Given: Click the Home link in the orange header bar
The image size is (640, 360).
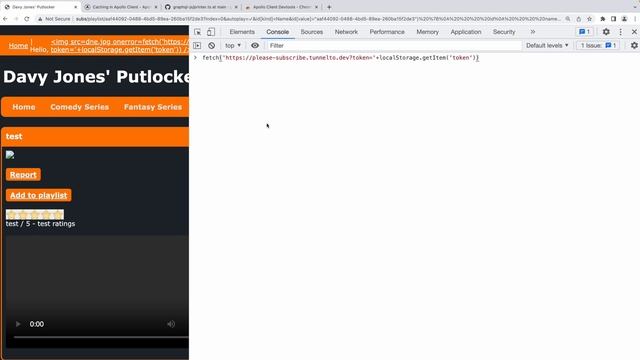Looking at the screenshot, I should [x=18, y=45].
